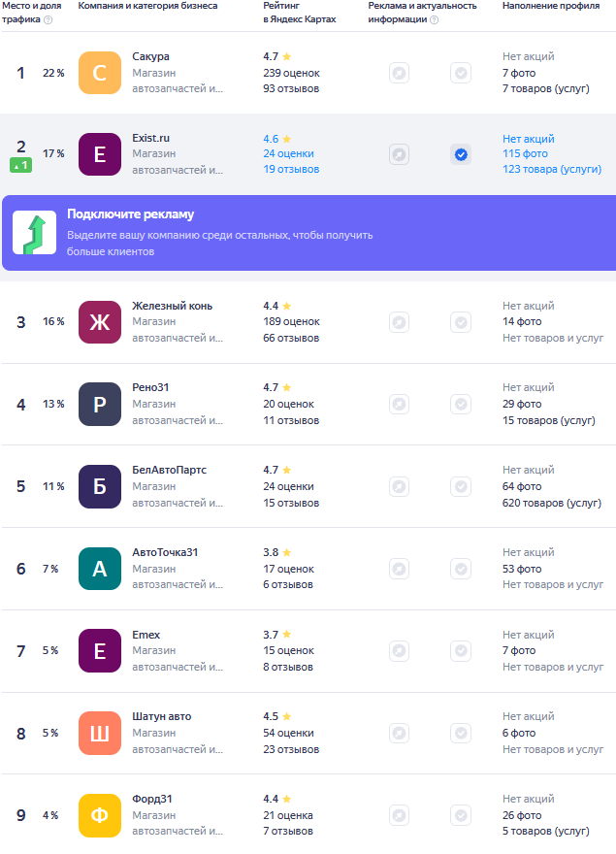The height and width of the screenshot is (854, 616).
Task: Click the green arrow icon in promo banner
Action: point(34,233)
